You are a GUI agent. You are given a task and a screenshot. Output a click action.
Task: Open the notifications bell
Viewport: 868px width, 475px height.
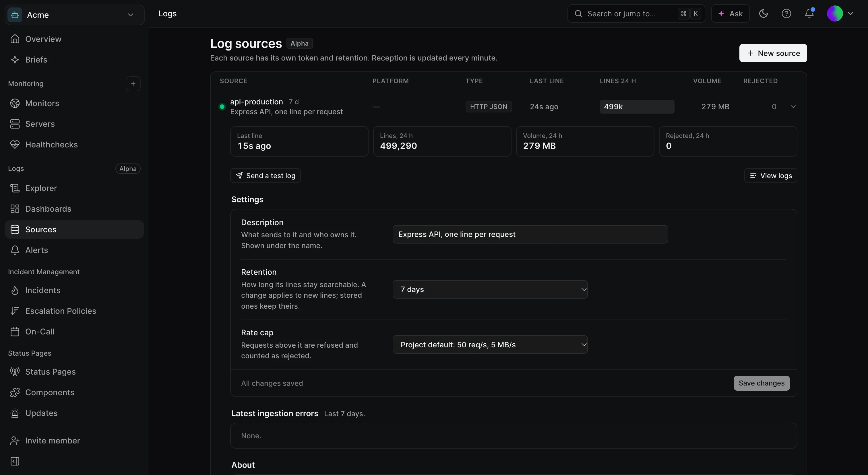[x=809, y=13]
